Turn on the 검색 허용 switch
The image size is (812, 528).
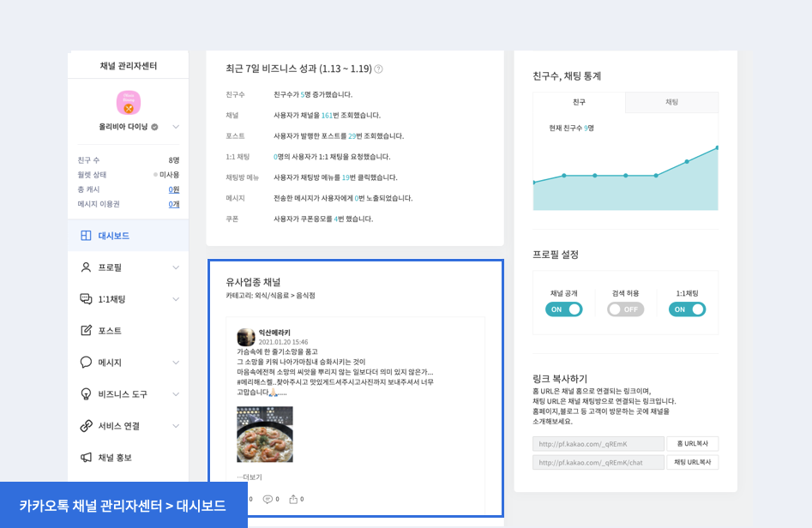click(x=626, y=309)
